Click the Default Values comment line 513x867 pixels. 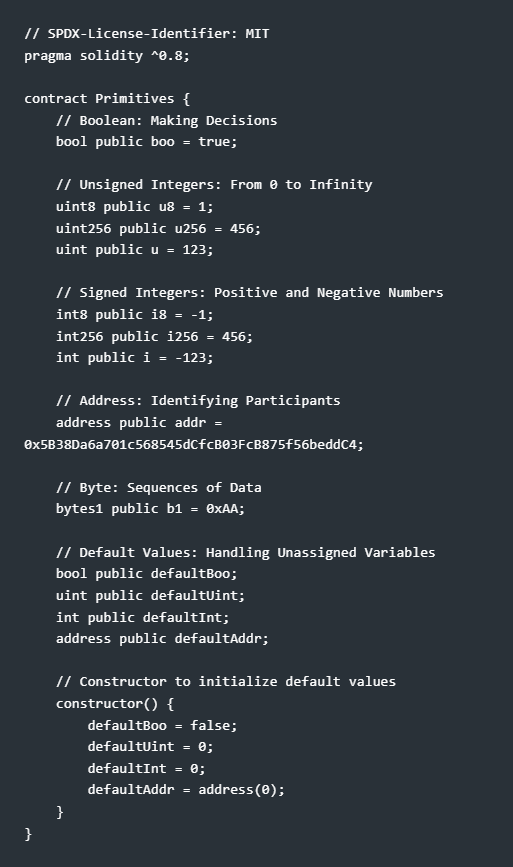(x=245, y=552)
